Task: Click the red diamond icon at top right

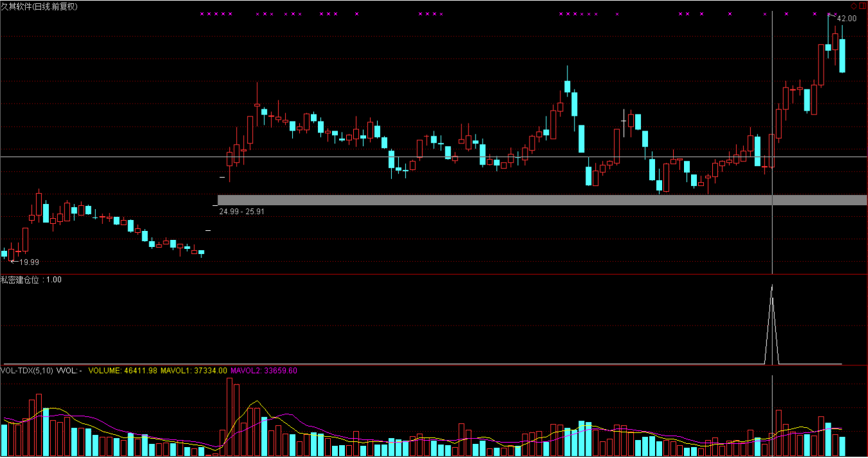Action: click(854, 6)
